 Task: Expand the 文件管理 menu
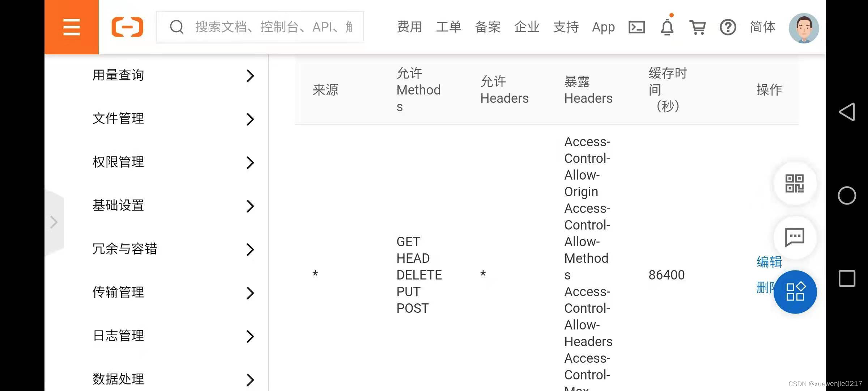pyautogui.click(x=174, y=119)
